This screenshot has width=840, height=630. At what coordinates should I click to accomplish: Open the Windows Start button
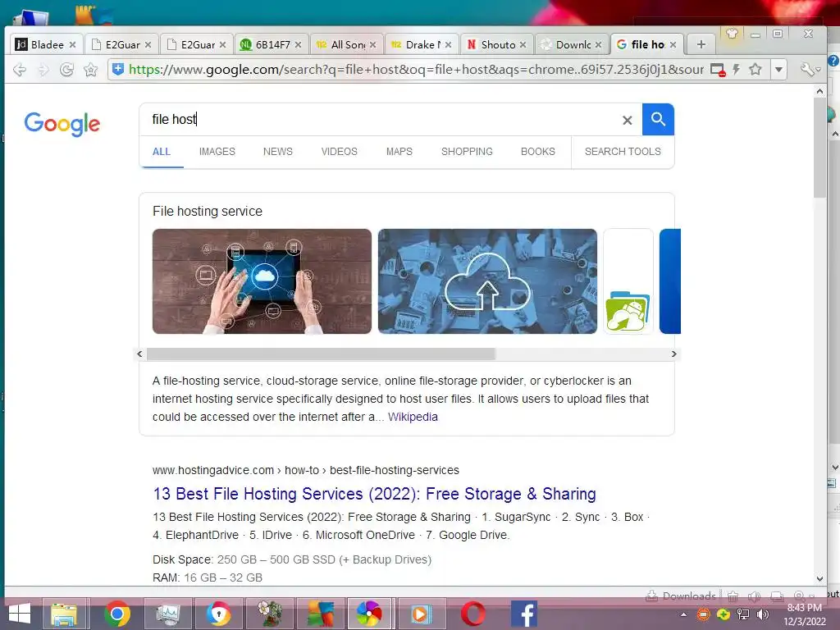pyautogui.click(x=20, y=614)
